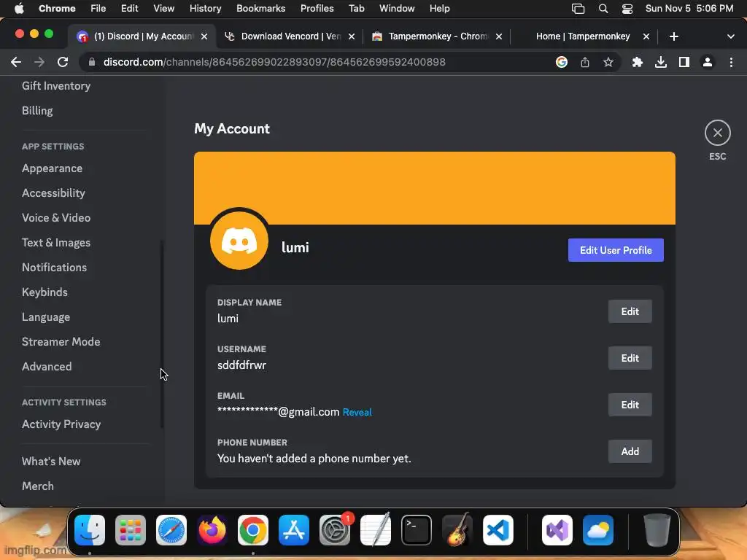
Task: Open the Profiles menu
Action: click(x=317, y=9)
